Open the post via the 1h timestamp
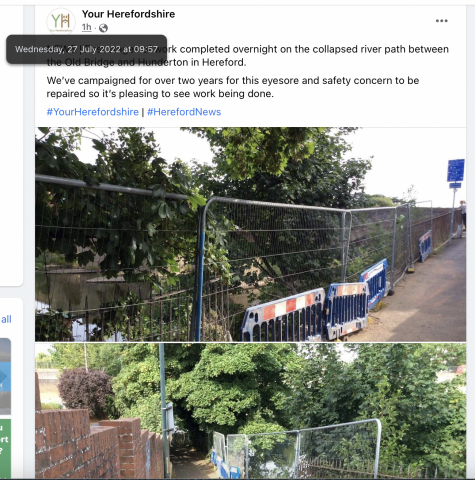Screen dimensions: 475x480 point(87,27)
